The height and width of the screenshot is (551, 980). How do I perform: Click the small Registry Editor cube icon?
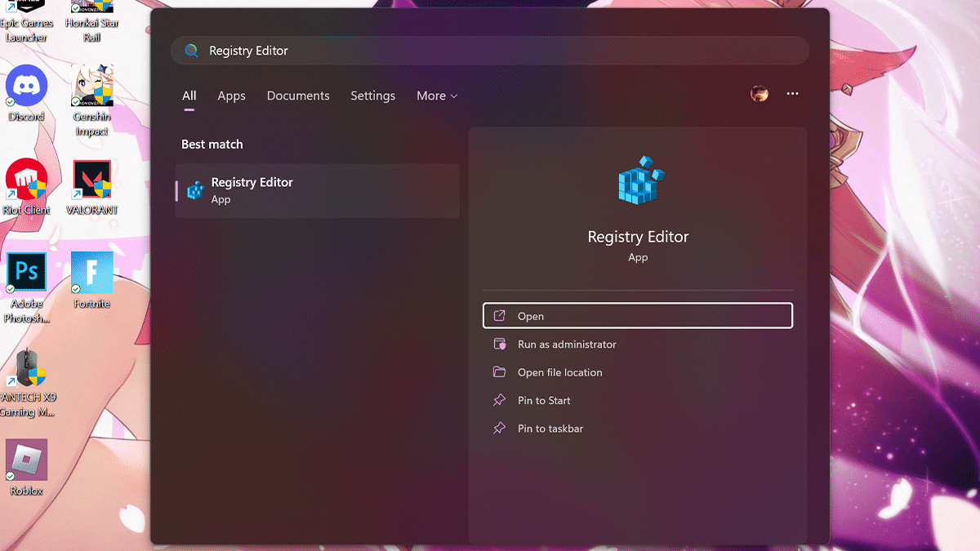(x=195, y=190)
